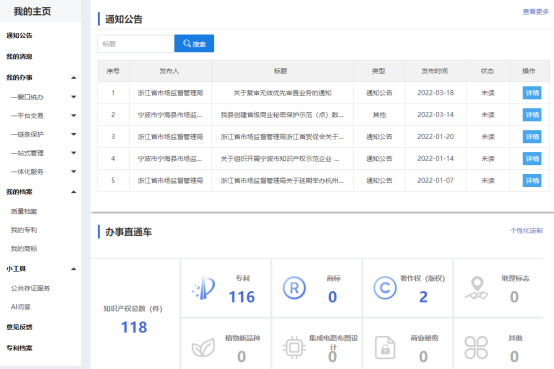Click title starting 关于组织开展宁波市知识产权示范企业

point(280,159)
